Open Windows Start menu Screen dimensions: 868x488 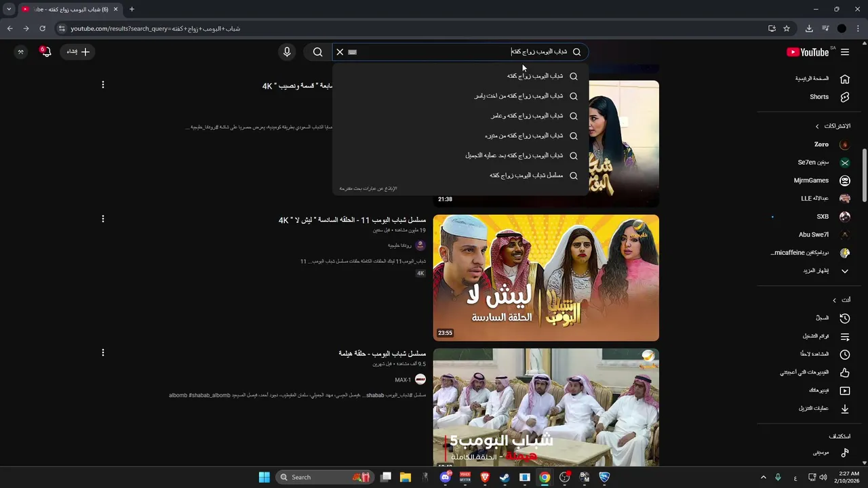(x=264, y=477)
